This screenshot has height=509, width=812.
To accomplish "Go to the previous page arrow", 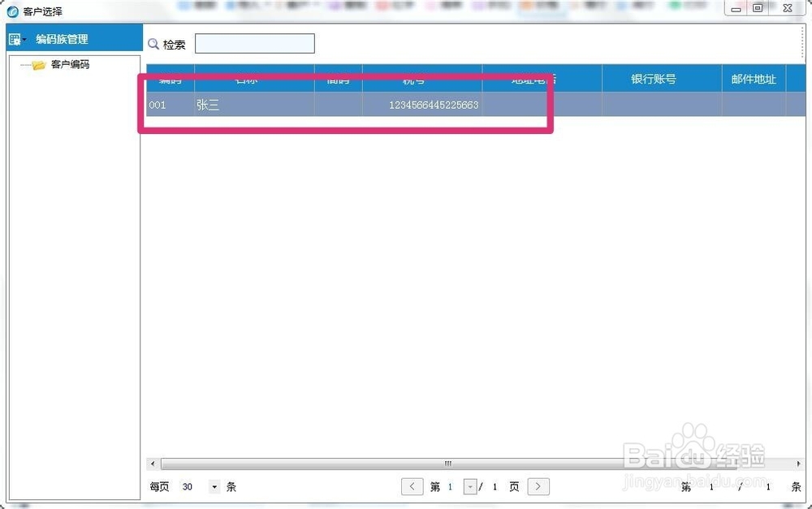I will click(x=412, y=486).
